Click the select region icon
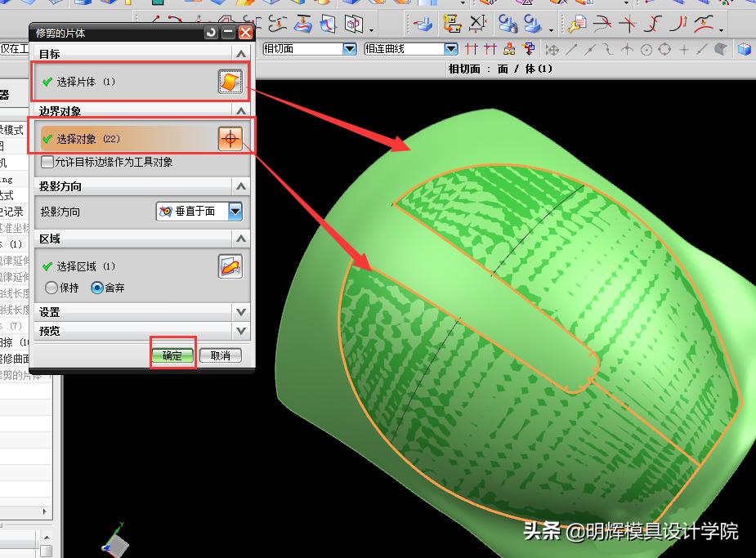This screenshot has width=756, height=558. (230, 266)
